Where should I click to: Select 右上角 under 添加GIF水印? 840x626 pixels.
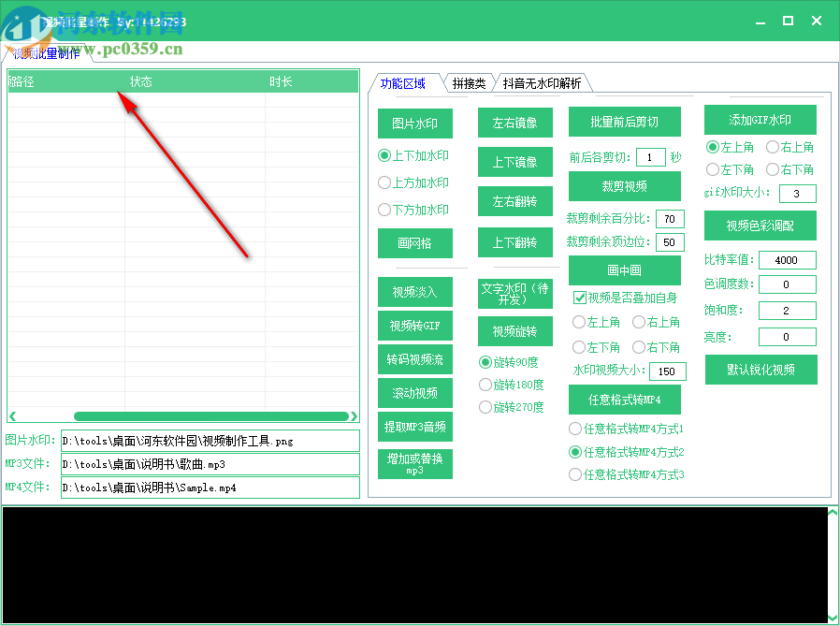pyautogui.click(x=789, y=147)
